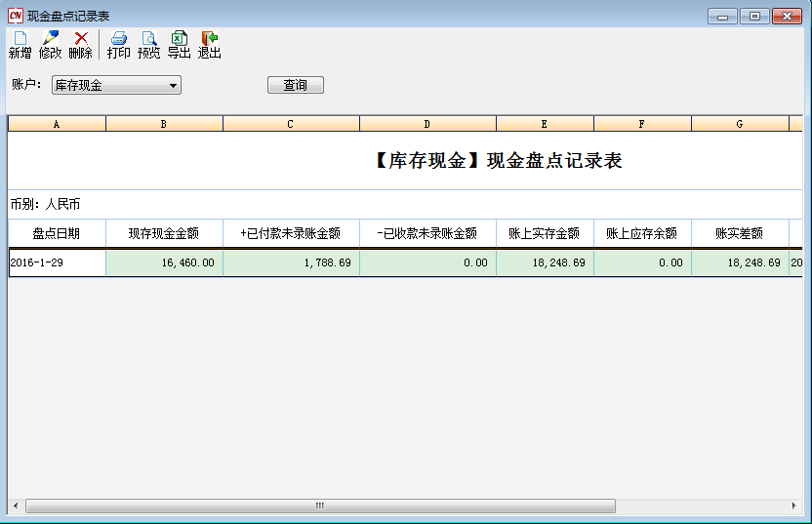Select column F header
This screenshot has height=524, width=812.
tap(642, 124)
